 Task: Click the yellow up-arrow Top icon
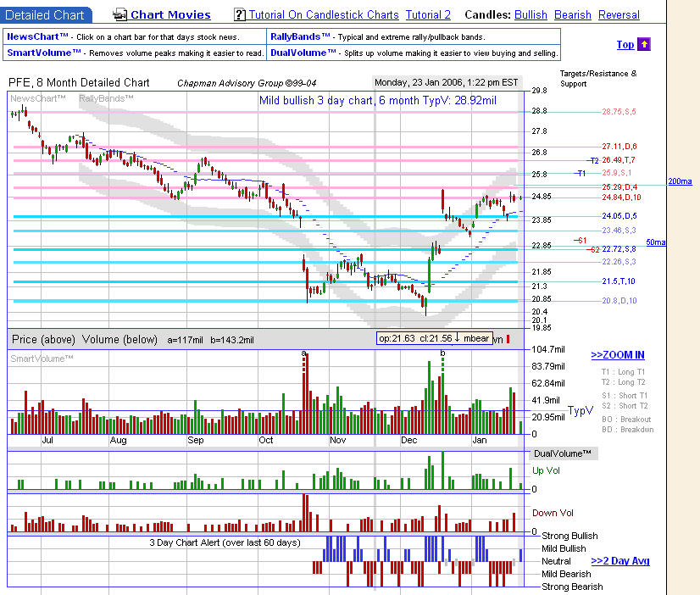[644, 44]
